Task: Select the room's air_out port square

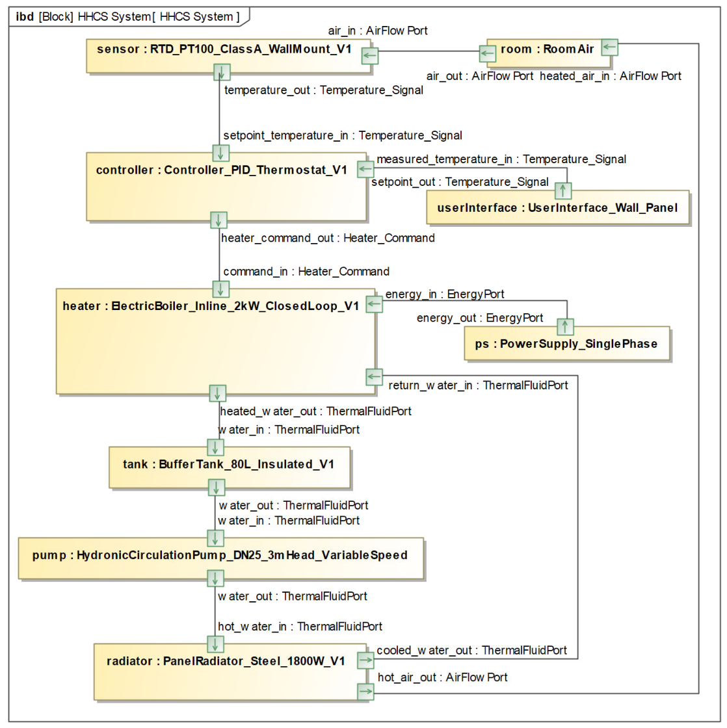Action: click(487, 53)
